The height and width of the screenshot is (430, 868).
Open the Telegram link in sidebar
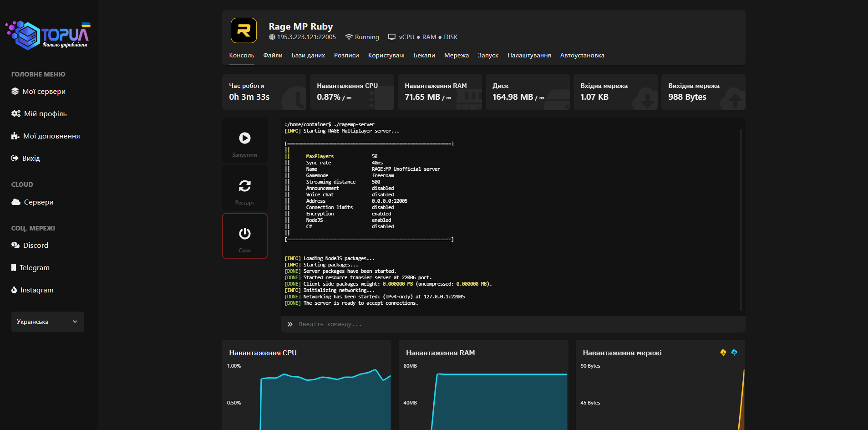click(x=34, y=268)
